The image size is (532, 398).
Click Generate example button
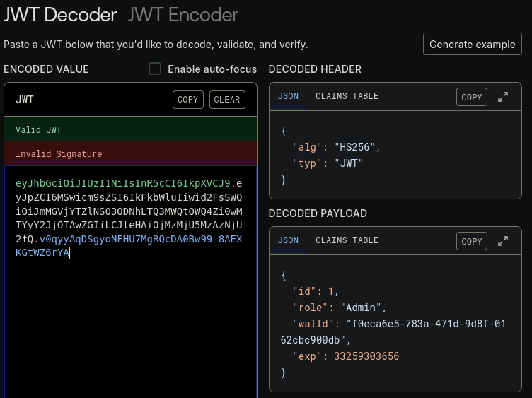(x=472, y=44)
